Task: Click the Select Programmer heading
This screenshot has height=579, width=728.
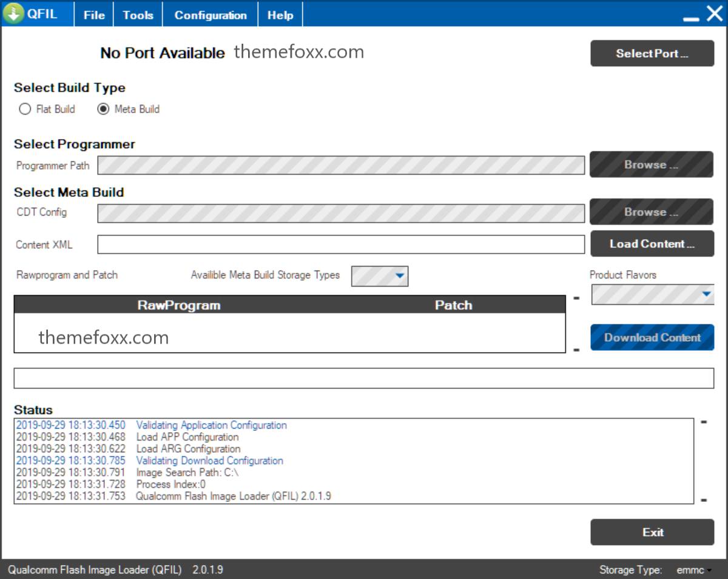Action: point(75,144)
